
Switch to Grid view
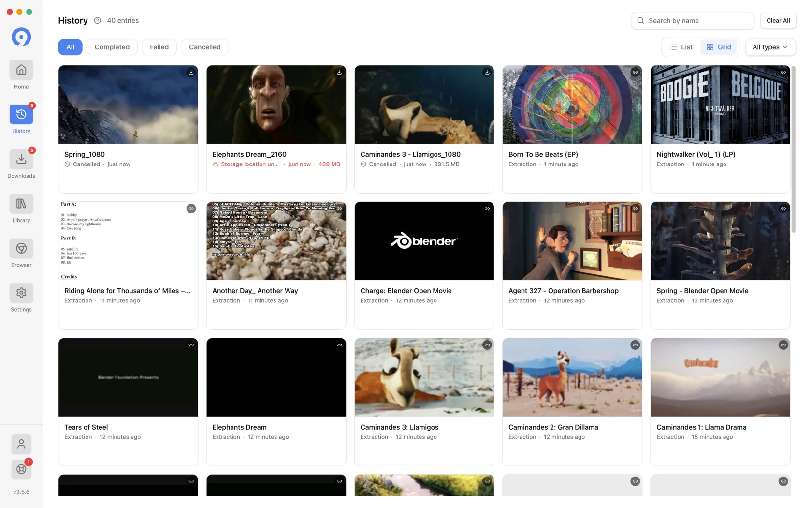(x=719, y=47)
